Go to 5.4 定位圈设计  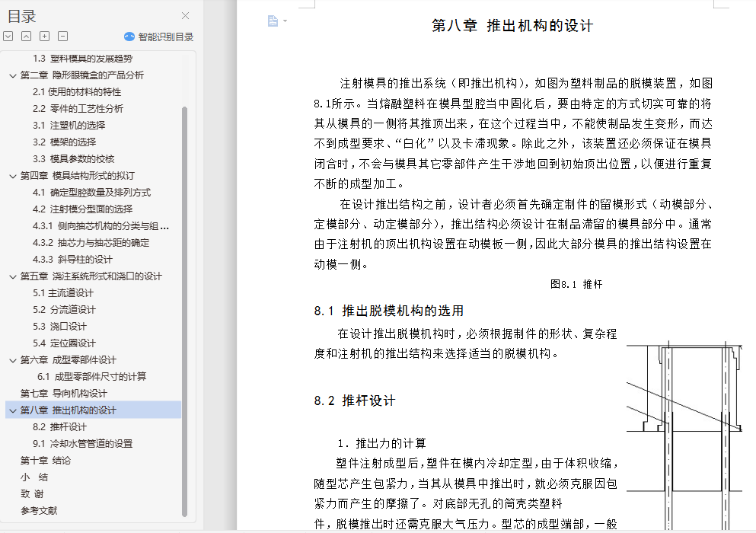[x=64, y=343]
